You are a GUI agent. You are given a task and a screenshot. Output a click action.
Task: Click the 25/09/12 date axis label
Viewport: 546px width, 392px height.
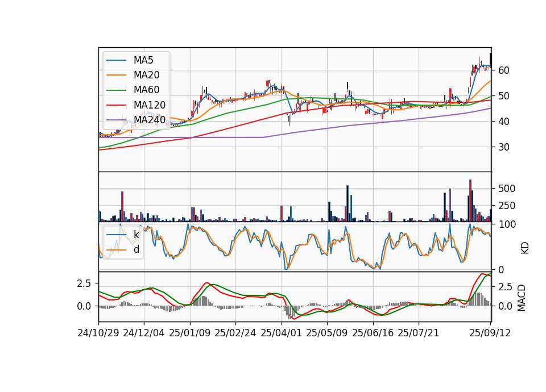click(490, 333)
